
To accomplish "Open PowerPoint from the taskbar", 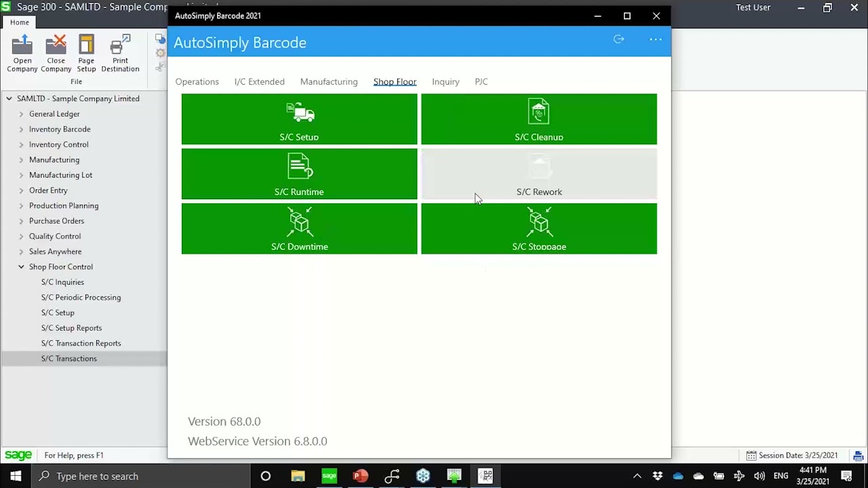I will coord(360,476).
